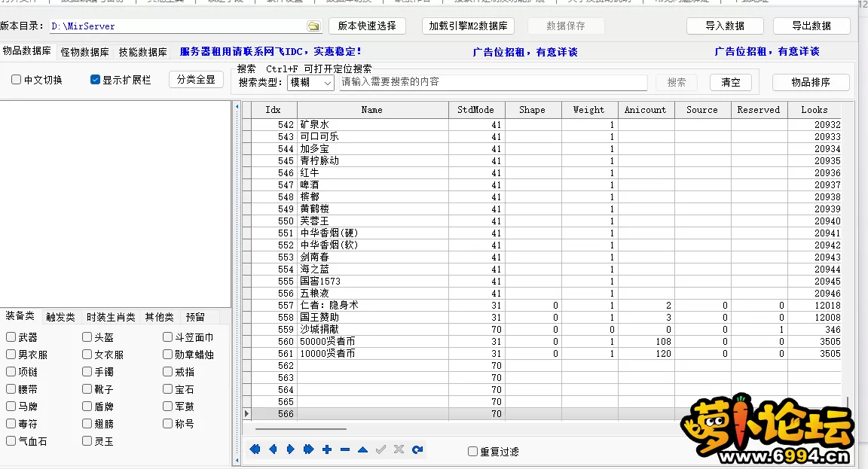
Task: Click the edit record triangle icon
Action: click(x=362, y=449)
